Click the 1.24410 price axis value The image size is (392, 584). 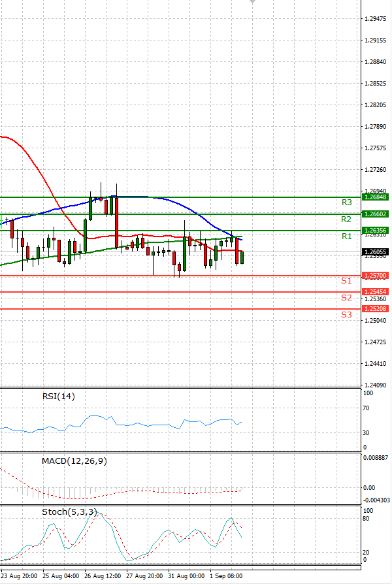(x=376, y=363)
